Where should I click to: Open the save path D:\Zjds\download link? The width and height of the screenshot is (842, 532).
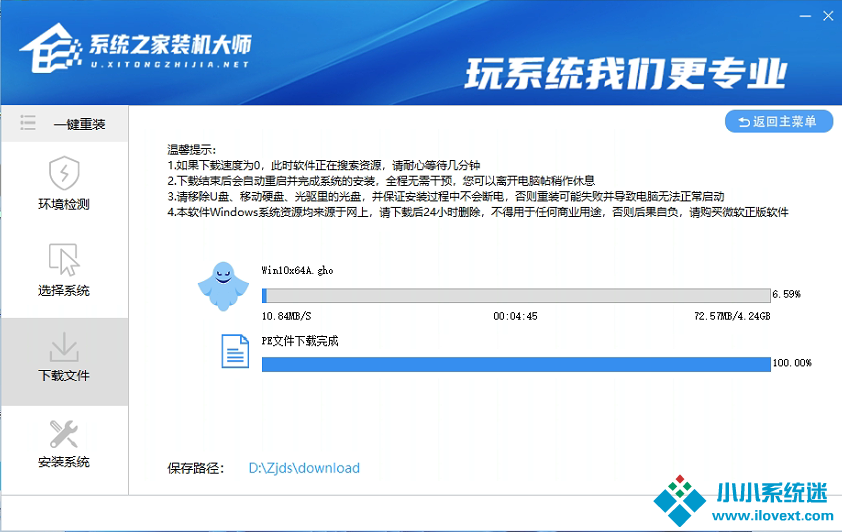304,468
